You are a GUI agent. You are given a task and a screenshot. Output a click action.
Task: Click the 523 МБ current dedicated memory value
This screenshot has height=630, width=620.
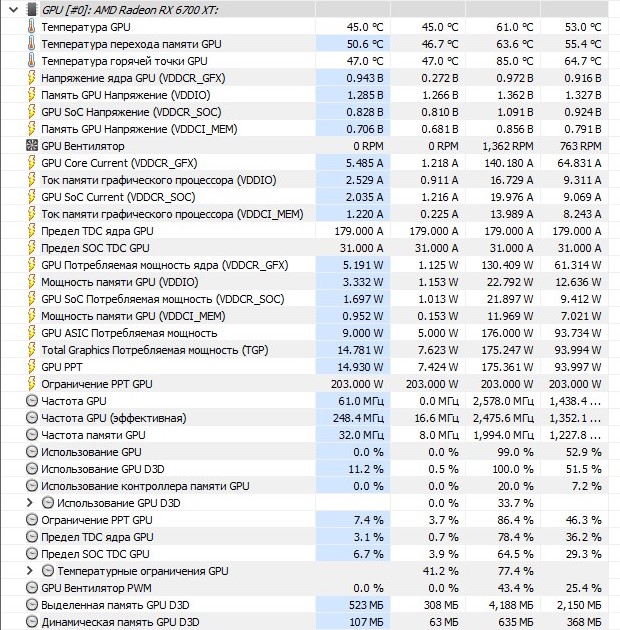pos(366,605)
